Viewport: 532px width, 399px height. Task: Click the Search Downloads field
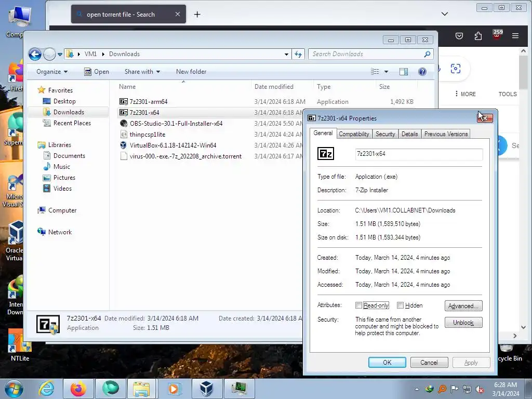(370, 54)
